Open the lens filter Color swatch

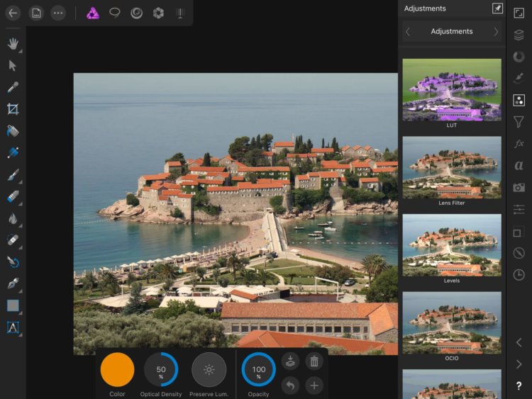click(x=117, y=369)
